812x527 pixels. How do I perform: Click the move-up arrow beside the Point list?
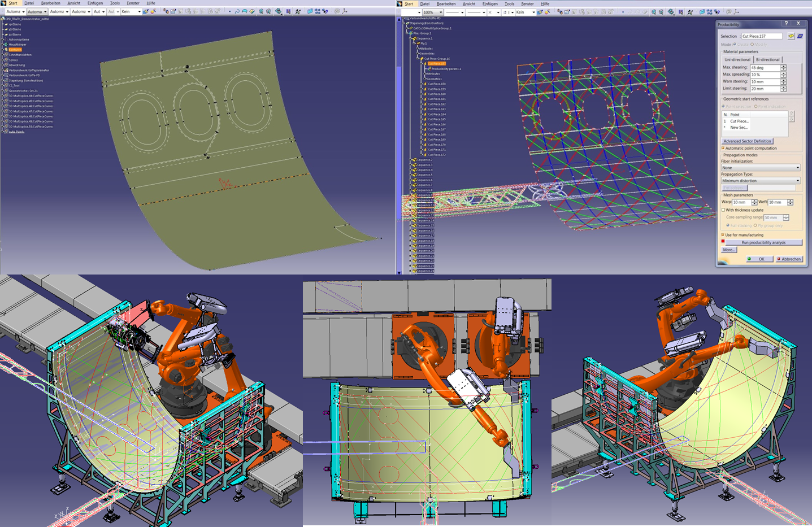[x=792, y=114]
